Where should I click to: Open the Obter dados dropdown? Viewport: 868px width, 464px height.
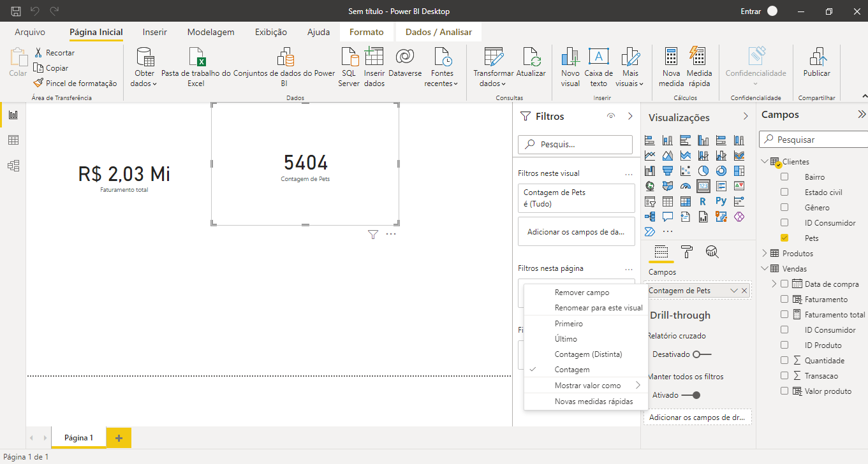(145, 68)
